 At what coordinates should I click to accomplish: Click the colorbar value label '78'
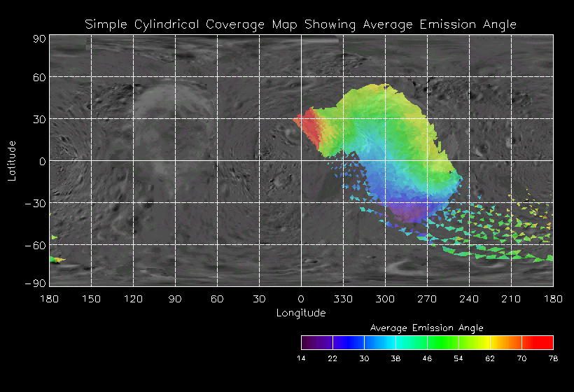click(x=553, y=358)
